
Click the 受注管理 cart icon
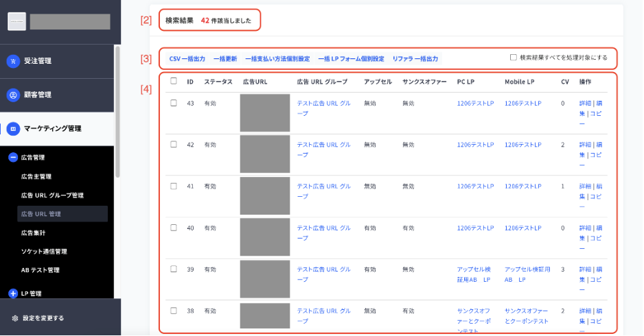click(13, 61)
